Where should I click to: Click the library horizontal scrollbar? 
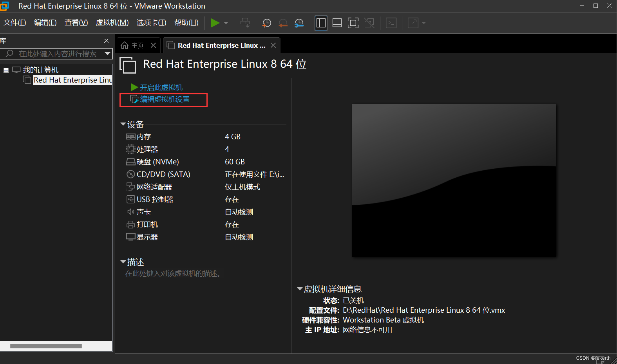[x=46, y=346]
